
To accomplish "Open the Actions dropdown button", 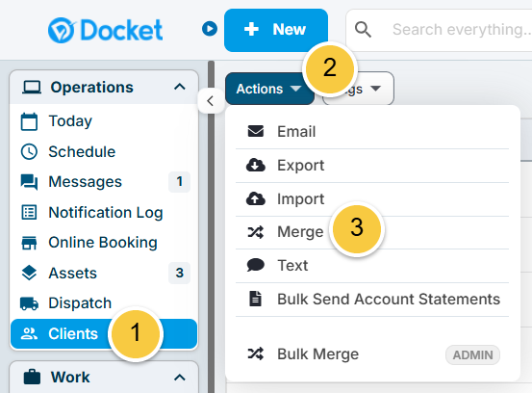I will [269, 89].
